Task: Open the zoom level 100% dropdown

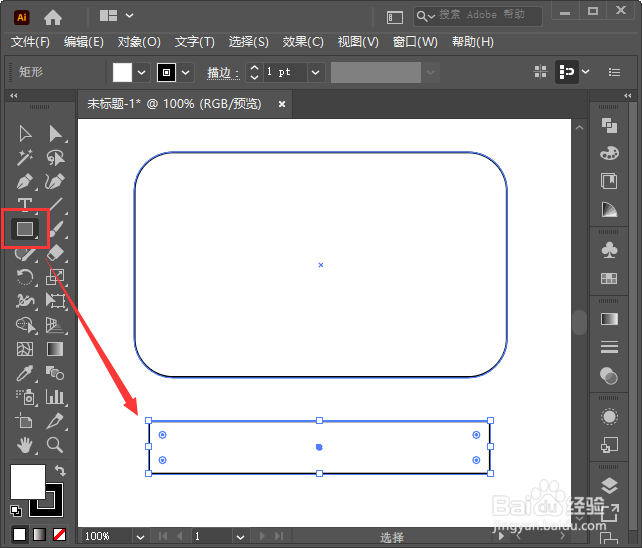Action: 140,537
